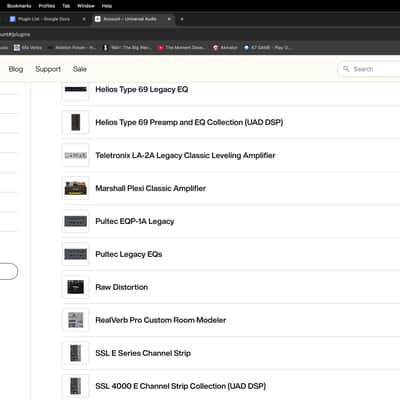400x400 pixels.
Task: Select the Account Universal Audio tab
Action: [x=133, y=19]
